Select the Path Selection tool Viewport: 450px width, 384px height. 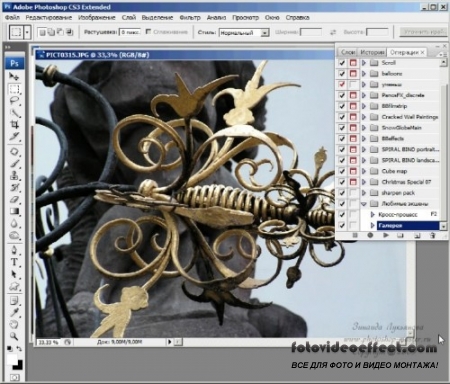click(14, 274)
